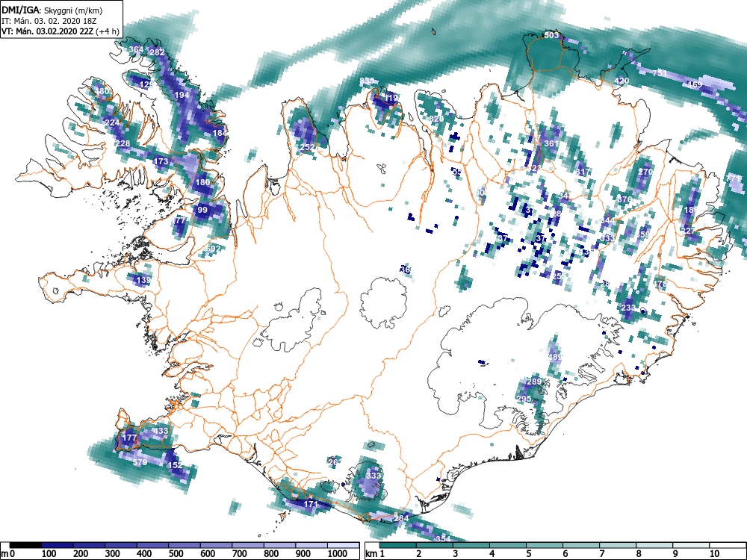Click visibility label '173'
This screenshot has height=560, width=747.
[161, 161]
